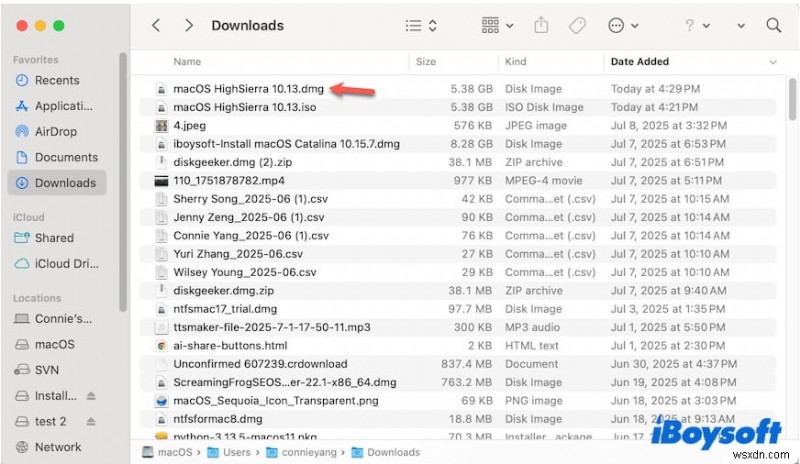The image size is (800, 464).
Task: Click the Edit Tags icon
Action: [577, 25]
